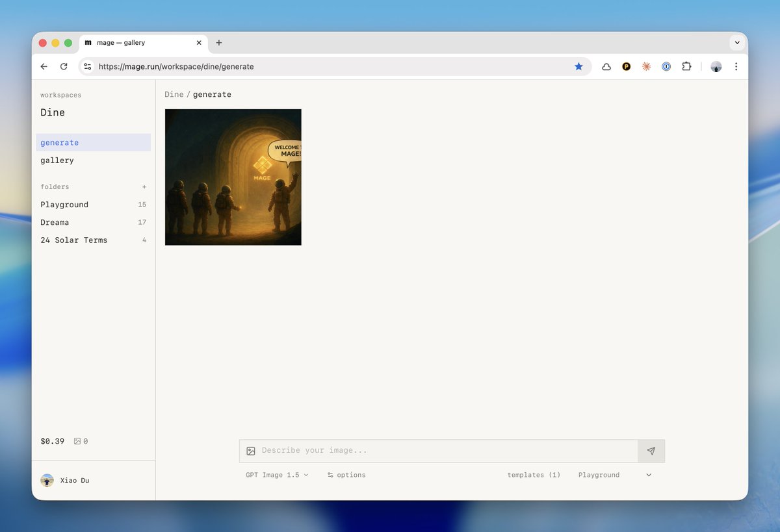Open the GPT Image 1.5 model dropdown

[277, 475]
